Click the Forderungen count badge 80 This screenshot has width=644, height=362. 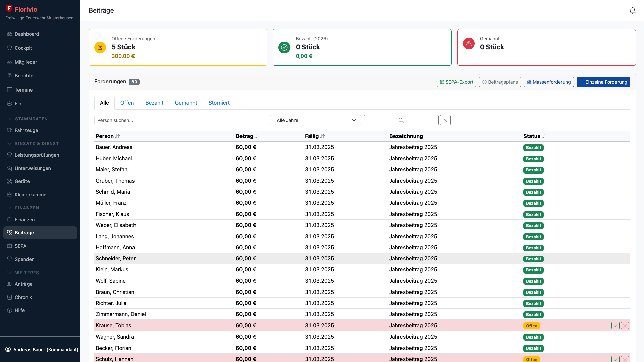[x=134, y=82]
